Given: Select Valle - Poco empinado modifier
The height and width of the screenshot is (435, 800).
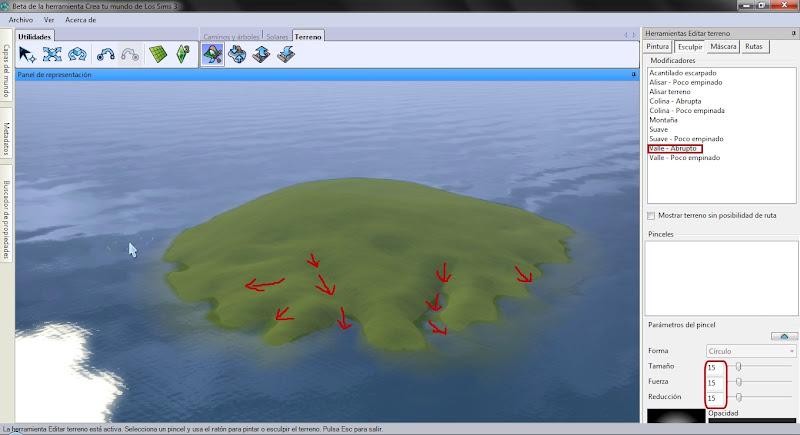Looking at the screenshot, I should (x=685, y=158).
